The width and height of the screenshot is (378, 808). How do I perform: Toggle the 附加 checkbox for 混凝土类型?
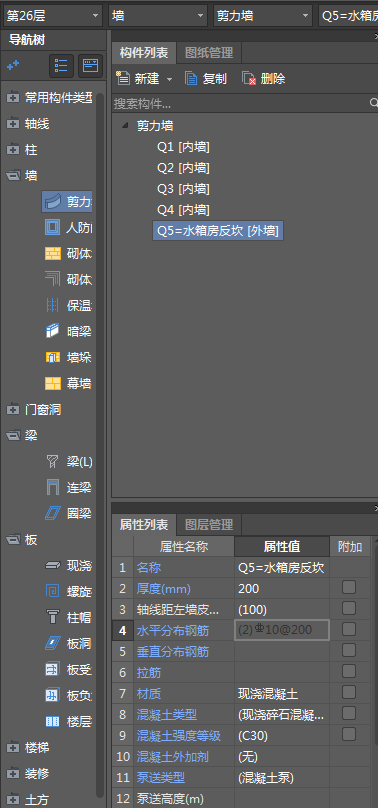click(349, 713)
